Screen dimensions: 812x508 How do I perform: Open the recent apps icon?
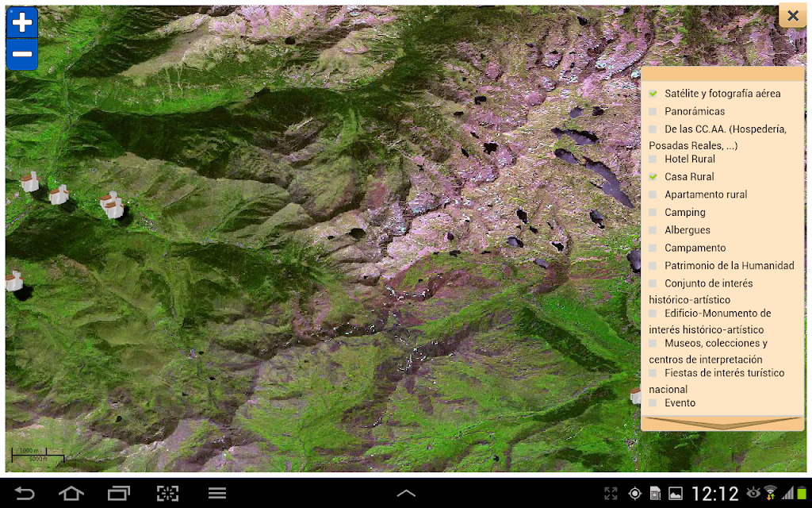click(119, 493)
